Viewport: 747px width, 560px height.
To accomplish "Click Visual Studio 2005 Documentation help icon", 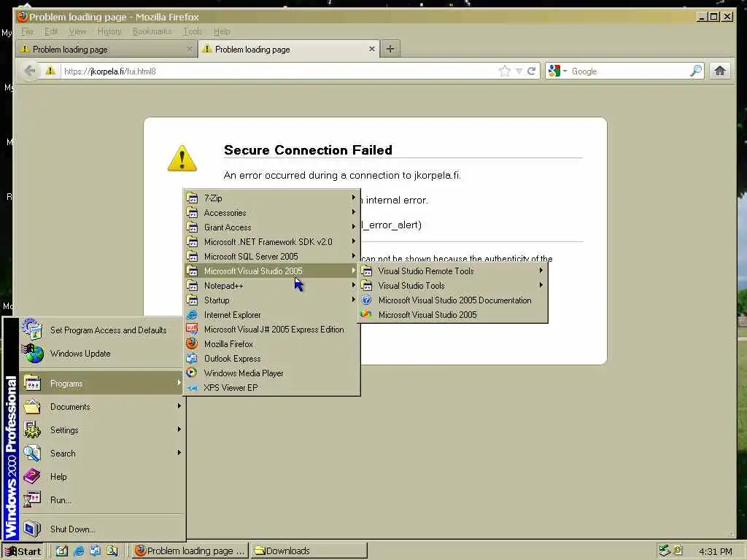I will click(366, 300).
